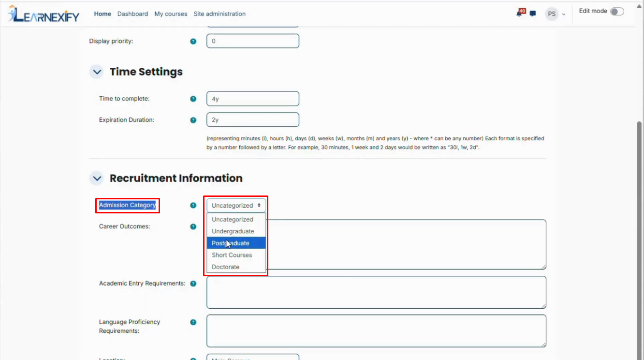644x360 pixels.
Task: Click the Learnexify logo
Action: [x=43, y=14]
